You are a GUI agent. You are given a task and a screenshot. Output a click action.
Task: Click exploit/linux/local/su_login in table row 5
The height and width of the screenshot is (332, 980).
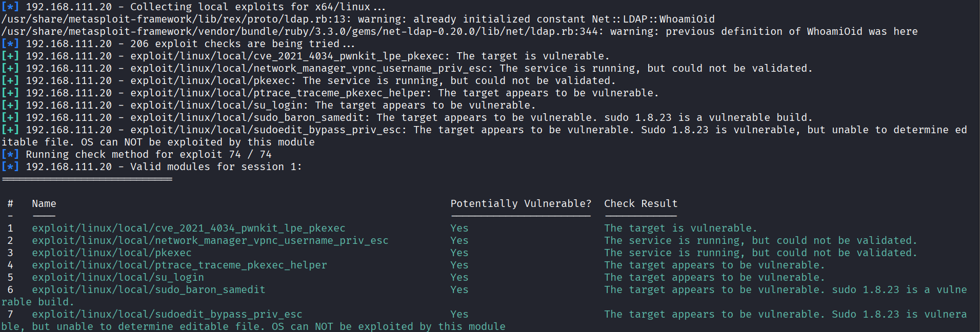point(117,277)
